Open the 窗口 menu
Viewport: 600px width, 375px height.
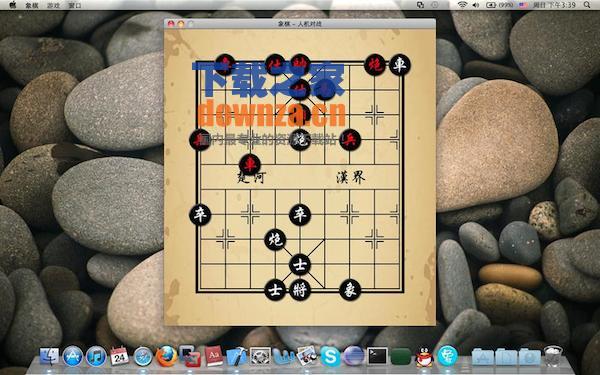(x=75, y=5)
